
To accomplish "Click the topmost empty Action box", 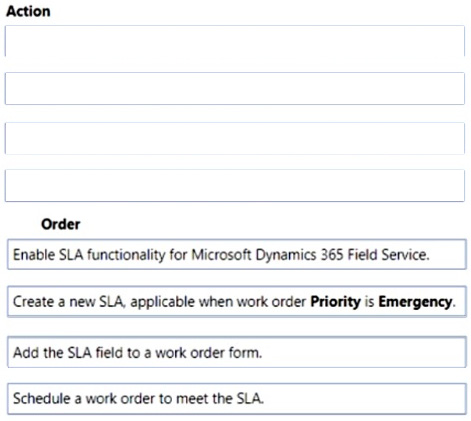I will tap(235, 41).
